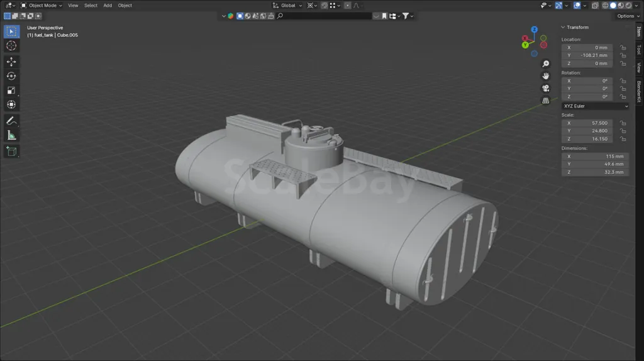Click the Dimensions X 115 mm field
The height and width of the screenshot is (361, 644).
pyautogui.click(x=595, y=157)
